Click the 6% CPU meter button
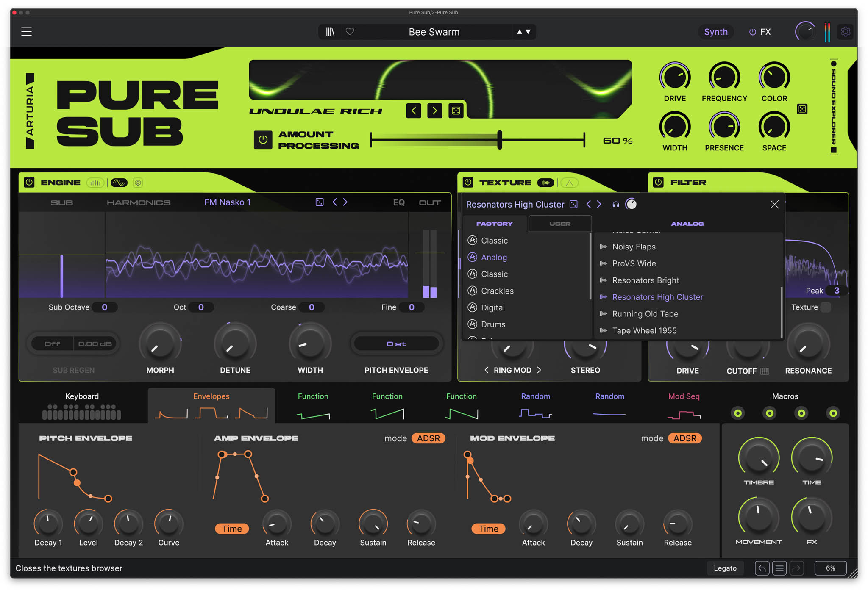 (x=830, y=568)
